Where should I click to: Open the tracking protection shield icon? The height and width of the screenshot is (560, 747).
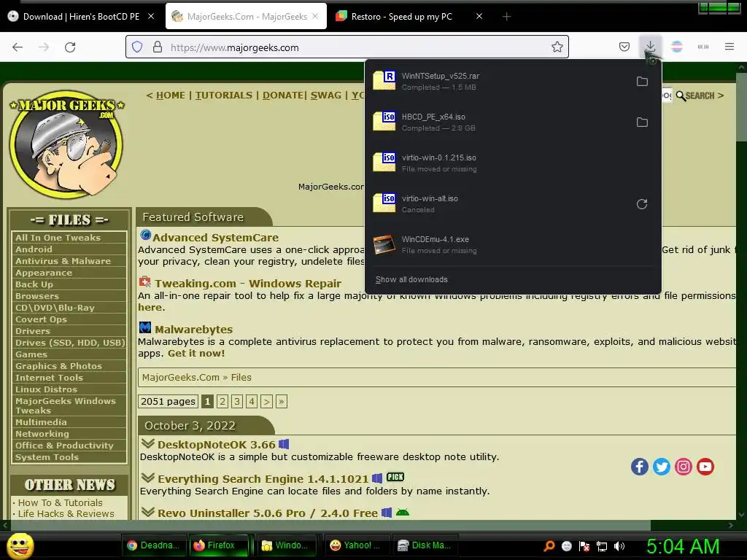[137, 47]
